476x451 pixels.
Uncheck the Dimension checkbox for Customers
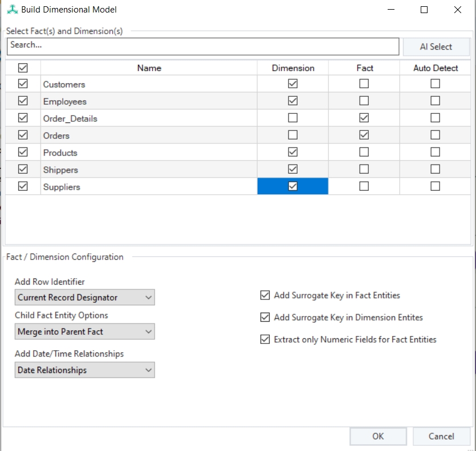coord(293,84)
